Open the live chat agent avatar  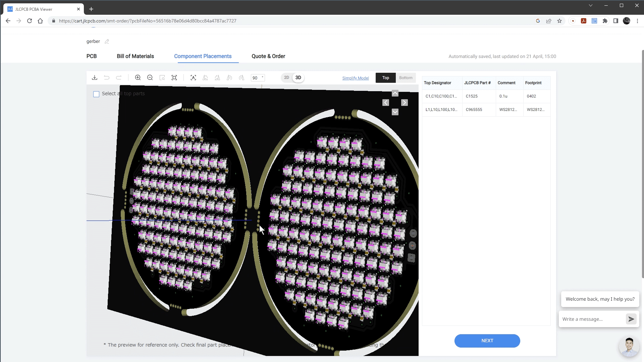click(629, 347)
